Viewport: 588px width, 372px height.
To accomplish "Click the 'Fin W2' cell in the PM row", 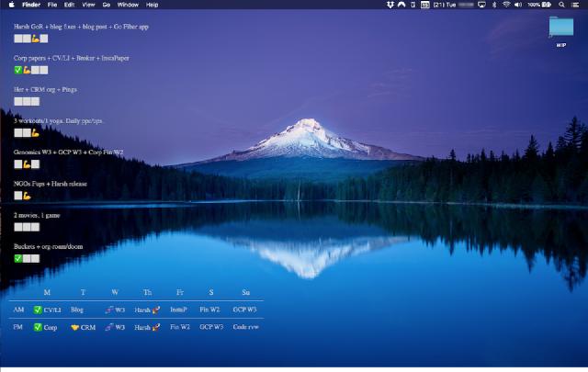I will pos(180,327).
